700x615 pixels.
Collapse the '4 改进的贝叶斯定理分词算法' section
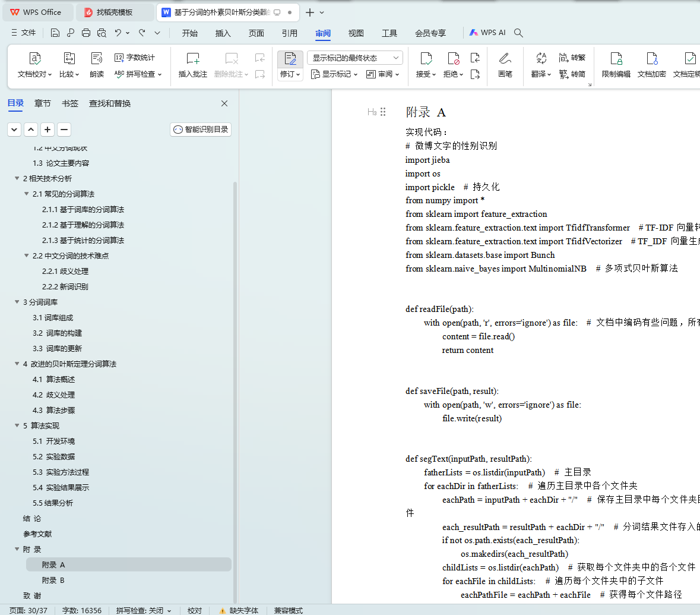[x=17, y=364]
